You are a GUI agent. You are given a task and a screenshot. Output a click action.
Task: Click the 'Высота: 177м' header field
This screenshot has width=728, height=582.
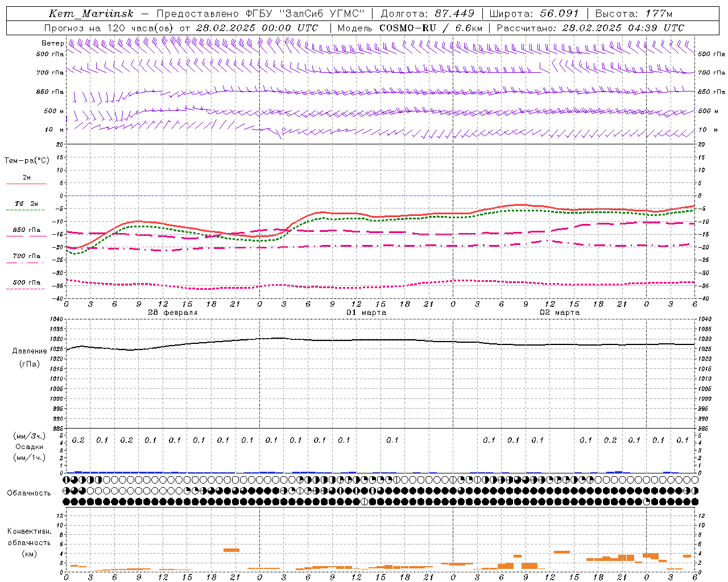tap(633, 14)
